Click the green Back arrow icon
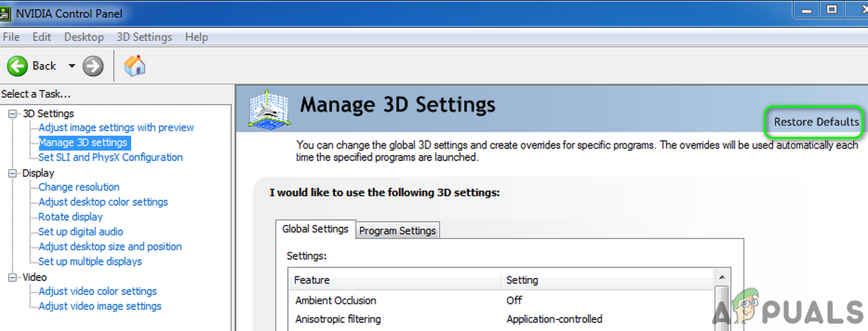This screenshot has width=868, height=331. click(x=18, y=66)
